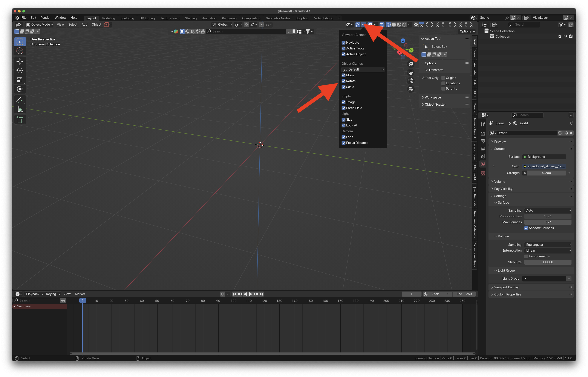Image resolution: width=588 pixels, height=377 pixels.
Task: Click the Blender logo menu icon
Action: (x=17, y=18)
